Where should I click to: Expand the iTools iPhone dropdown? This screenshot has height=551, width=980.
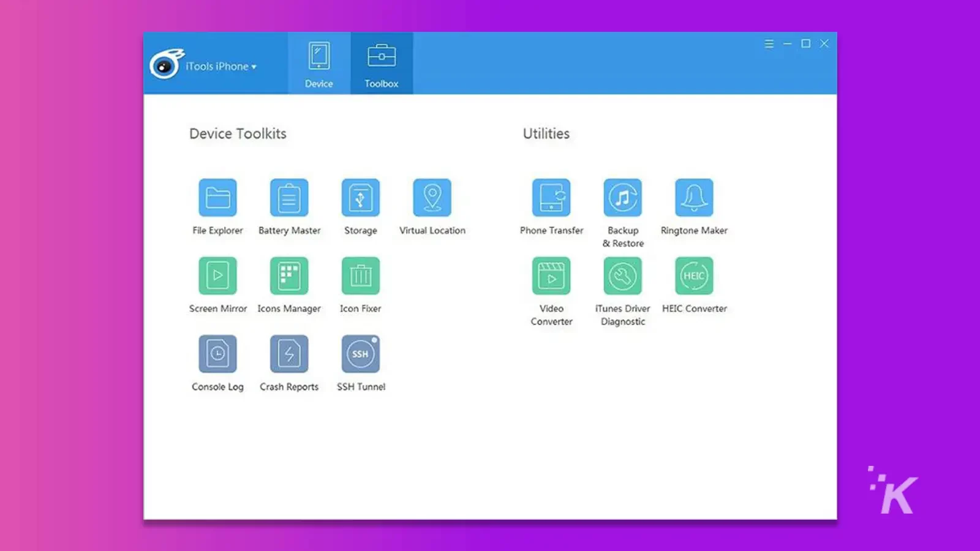[x=221, y=66]
